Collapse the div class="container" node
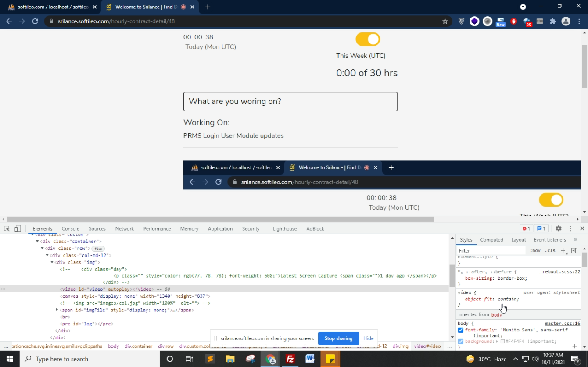 pyautogui.click(x=37, y=242)
